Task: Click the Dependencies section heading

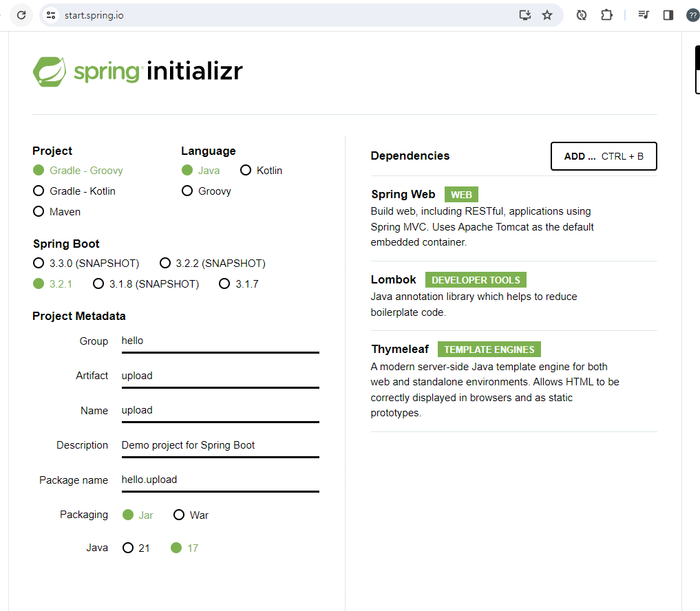Action: point(410,156)
